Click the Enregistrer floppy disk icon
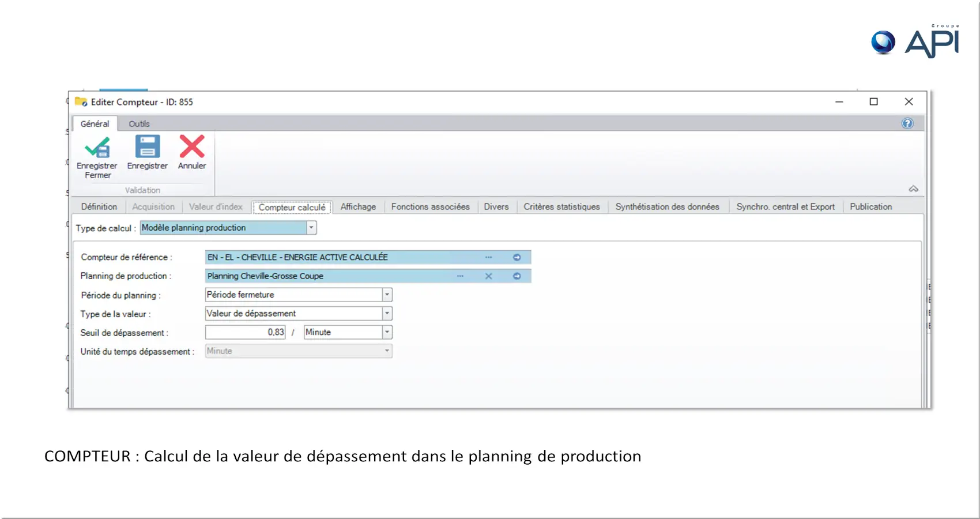 pyautogui.click(x=148, y=146)
